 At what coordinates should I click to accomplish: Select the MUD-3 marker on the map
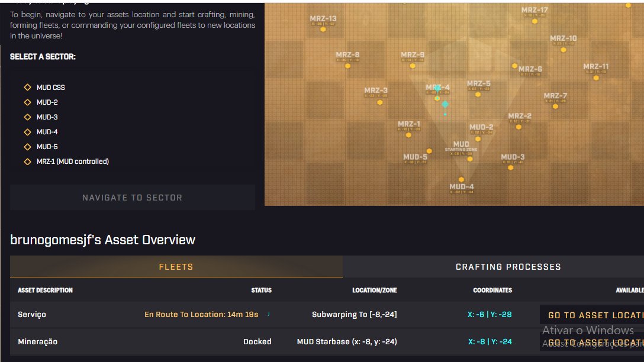coord(510,167)
